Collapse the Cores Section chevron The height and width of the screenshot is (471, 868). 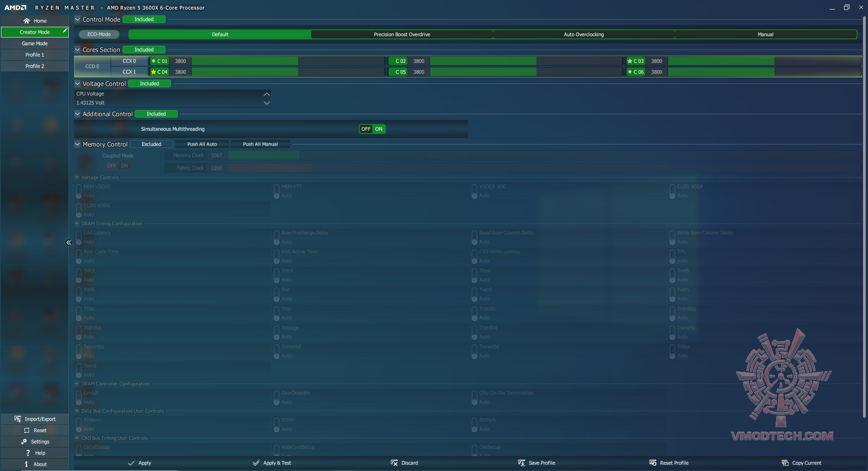point(77,50)
